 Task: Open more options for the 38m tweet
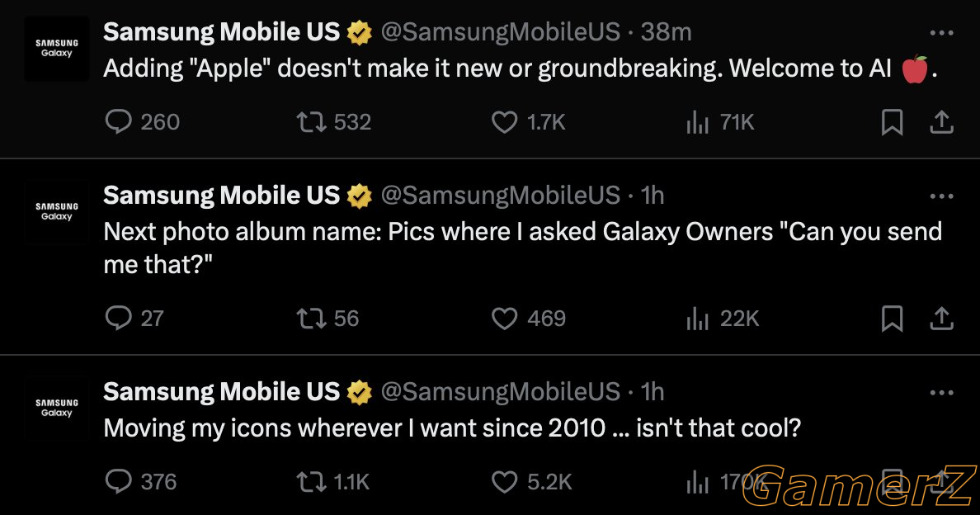point(941,32)
